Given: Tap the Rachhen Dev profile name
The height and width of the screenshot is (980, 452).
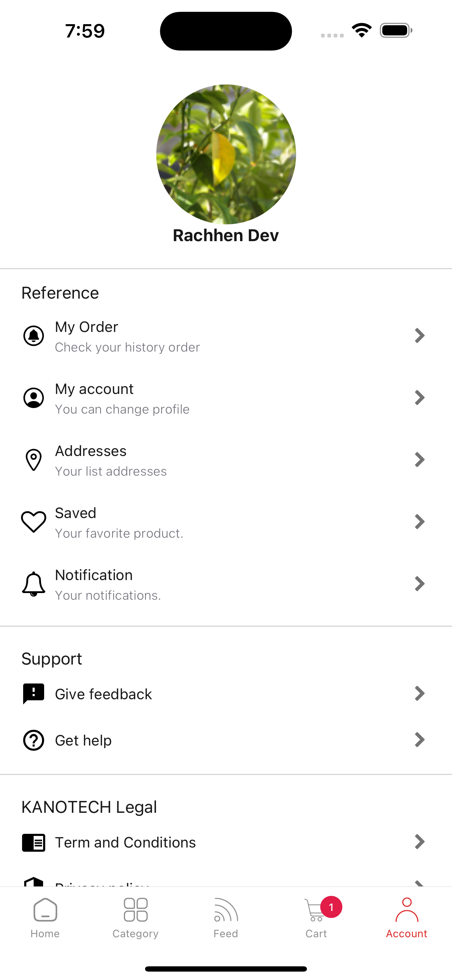Looking at the screenshot, I should click(x=226, y=236).
